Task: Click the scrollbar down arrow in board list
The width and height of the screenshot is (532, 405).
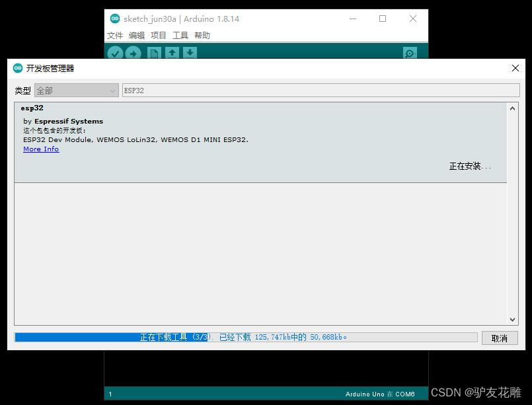Action: click(512, 320)
